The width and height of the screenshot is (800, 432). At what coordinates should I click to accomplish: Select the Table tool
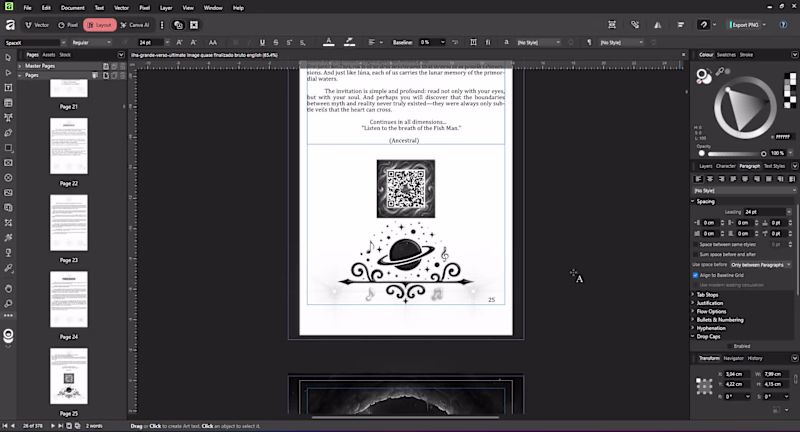point(8,103)
